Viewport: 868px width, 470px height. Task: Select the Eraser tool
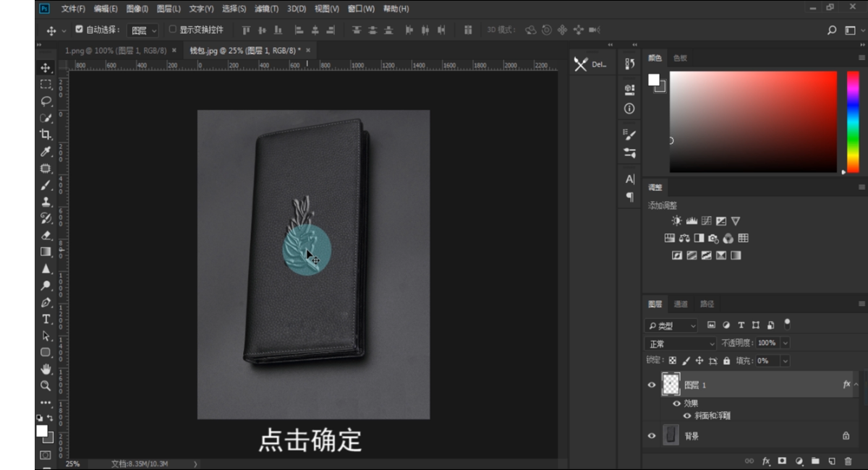pos(46,235)
